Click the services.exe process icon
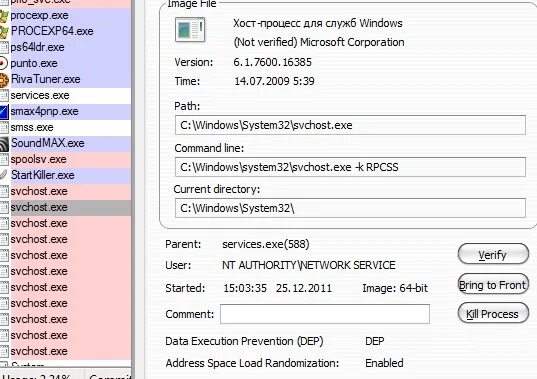This screenshot has width=537, height=379. 4,96
